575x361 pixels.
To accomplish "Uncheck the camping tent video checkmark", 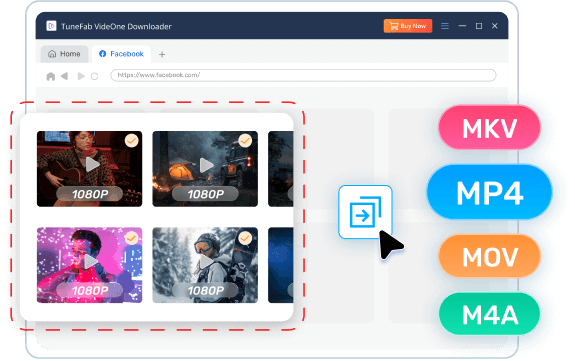I will (245, 141).
